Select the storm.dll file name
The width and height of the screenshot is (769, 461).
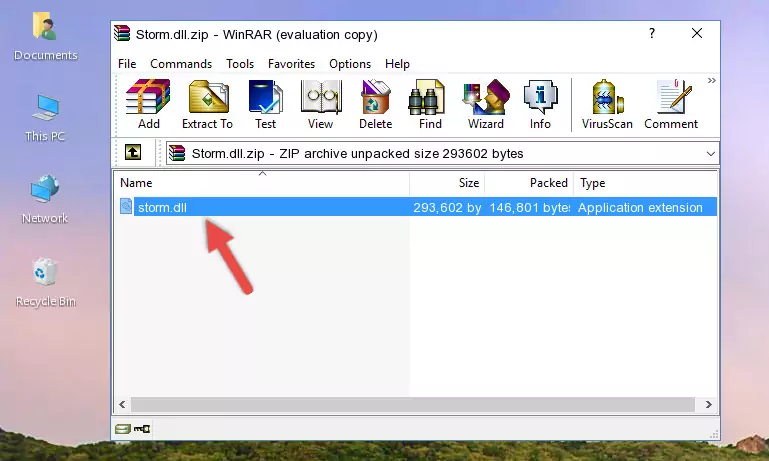pyautogui.click(x=162, y=207)
